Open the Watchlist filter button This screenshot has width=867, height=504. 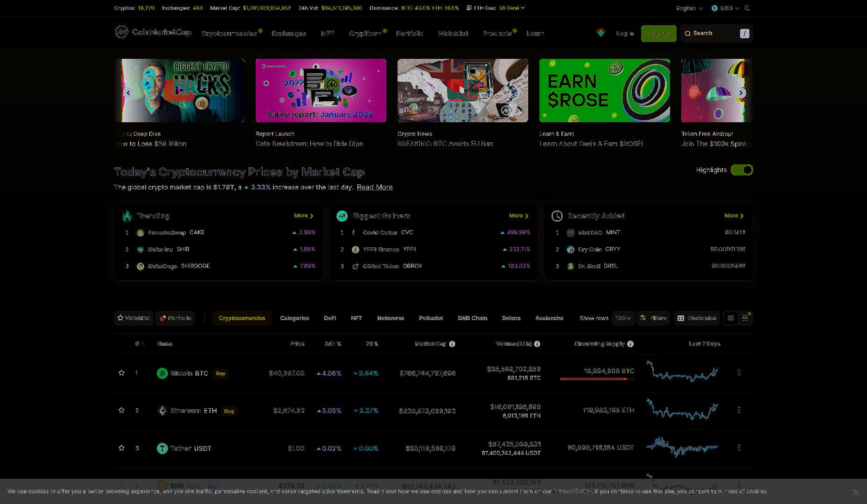tap(133, 318)
